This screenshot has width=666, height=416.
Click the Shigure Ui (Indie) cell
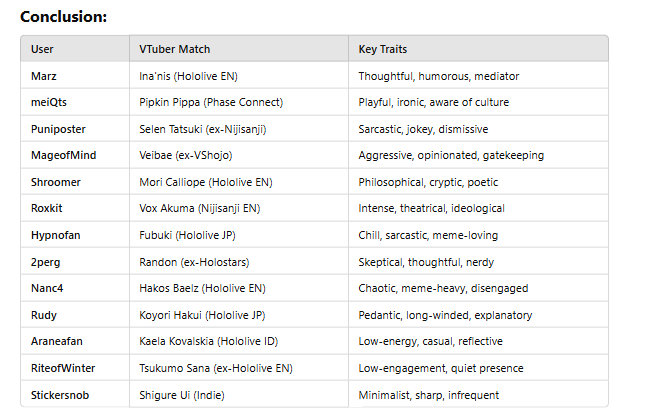tap(185, 395)
